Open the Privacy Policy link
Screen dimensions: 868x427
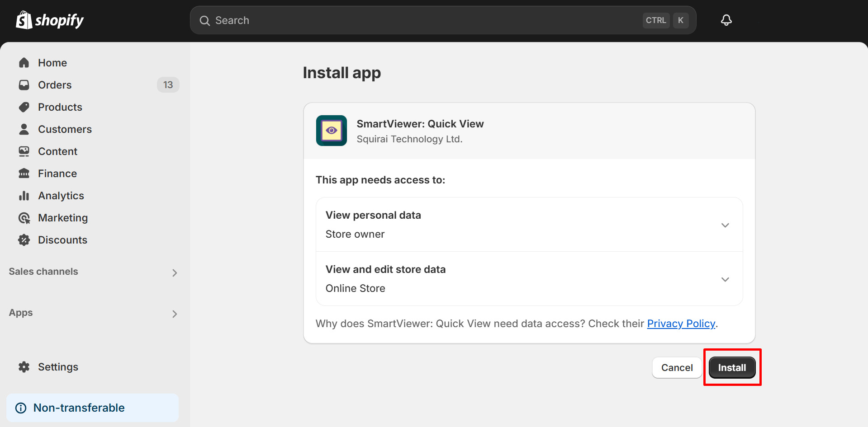click(x=681, y=324)
